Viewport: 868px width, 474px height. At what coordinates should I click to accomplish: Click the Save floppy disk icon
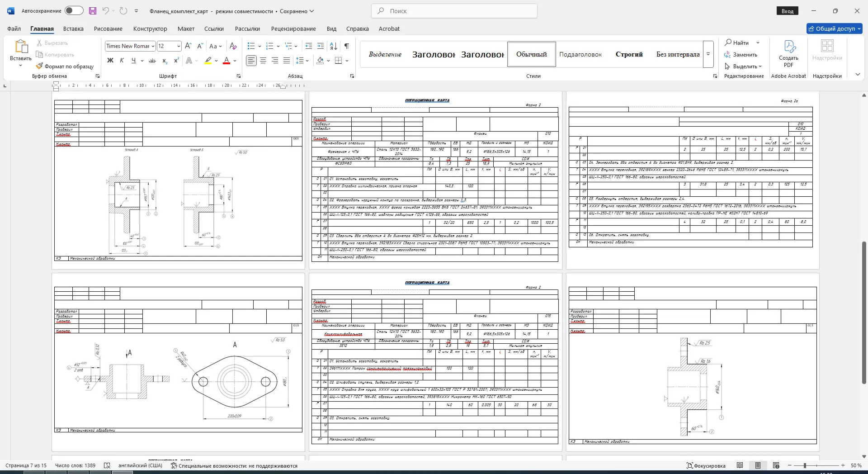[x=92, y=11]
